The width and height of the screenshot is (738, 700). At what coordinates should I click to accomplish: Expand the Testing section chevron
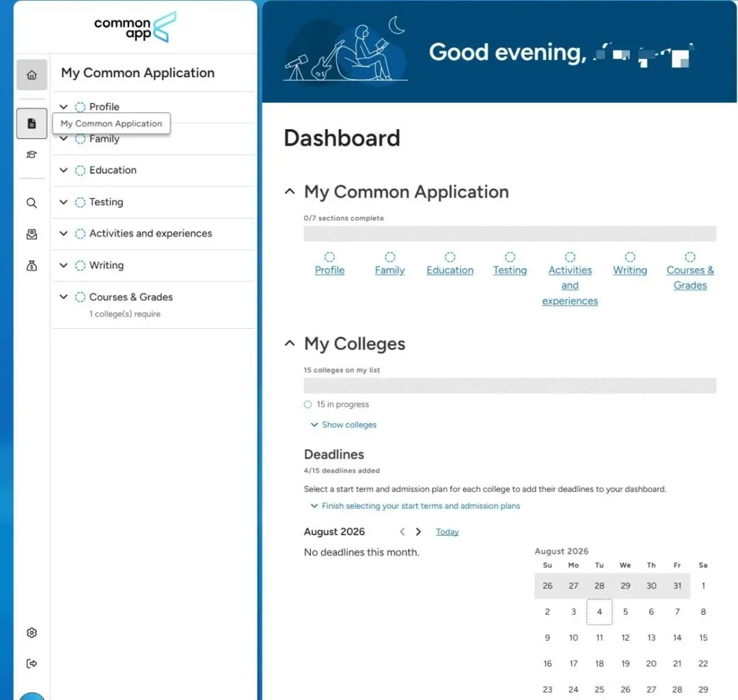point(64,202)
